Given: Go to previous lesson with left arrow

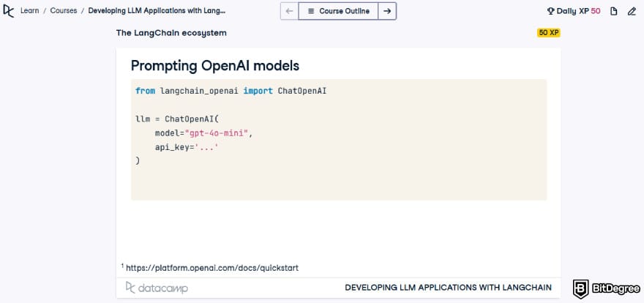Looking at the screenshot, I should pos(290,11).
